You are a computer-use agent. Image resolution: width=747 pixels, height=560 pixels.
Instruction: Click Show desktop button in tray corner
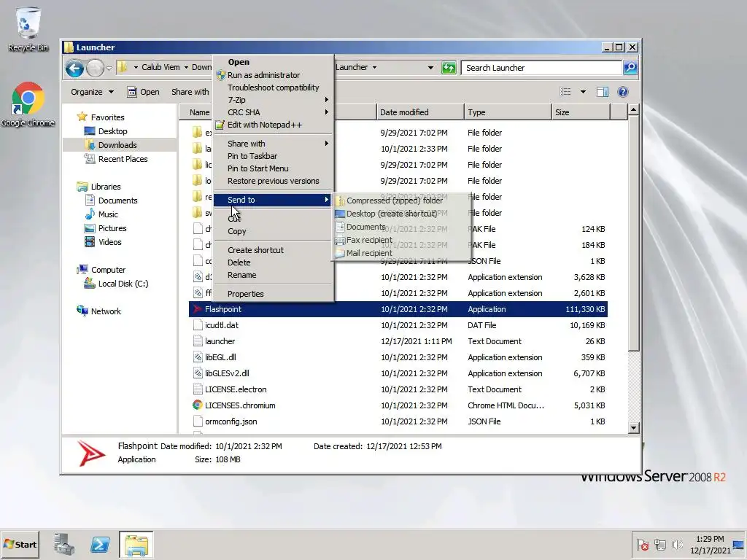[739, 544]
